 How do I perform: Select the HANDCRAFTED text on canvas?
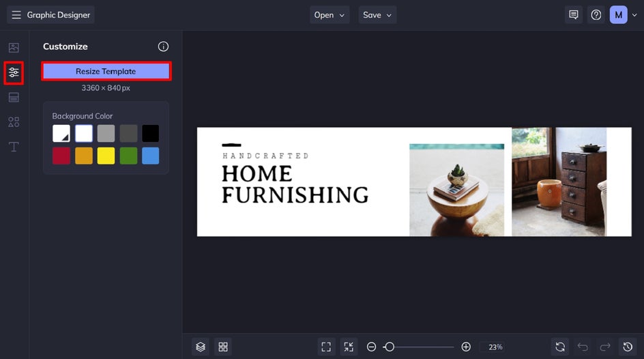pos(265,156)
